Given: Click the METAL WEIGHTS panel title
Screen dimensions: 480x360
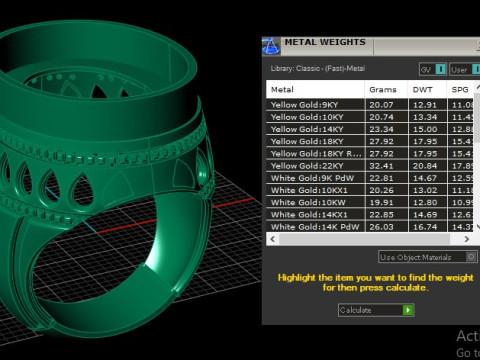Looking at the screenshot, I should [325, 42].
